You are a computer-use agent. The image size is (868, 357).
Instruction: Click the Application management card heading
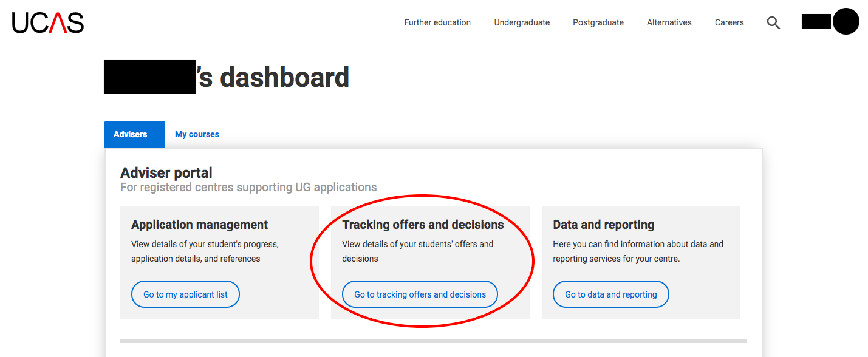click(x=199, y=225)
